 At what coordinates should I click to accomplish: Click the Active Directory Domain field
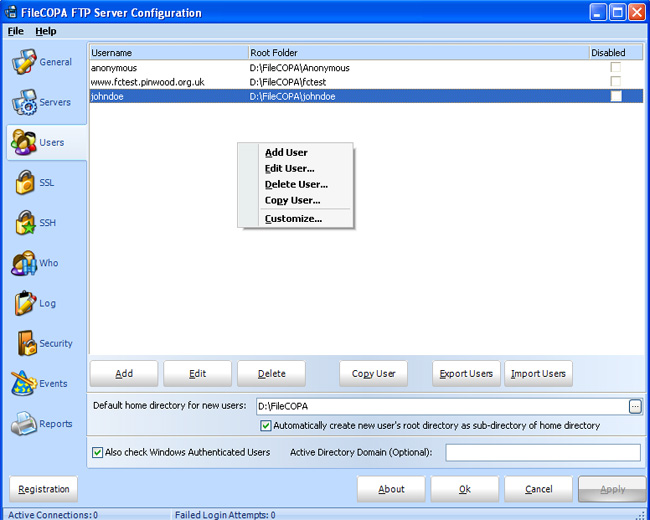(x=543, y=452)
